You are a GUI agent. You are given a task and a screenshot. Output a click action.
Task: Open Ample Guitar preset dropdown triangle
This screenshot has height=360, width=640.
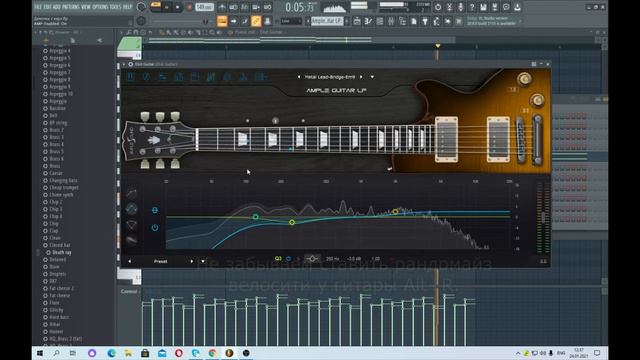click(x=372, y=77)
